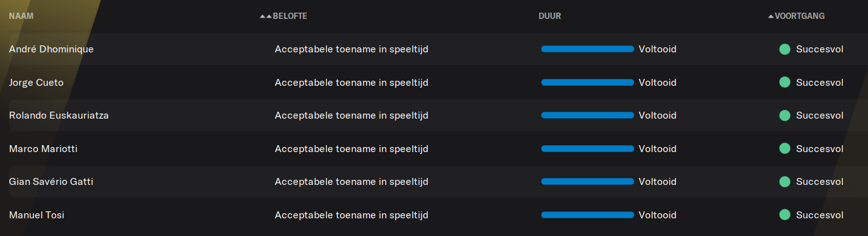Click duration progress bar for Jorge Cueto
Viewport: 868px width, 236px height.
(588, 82)
